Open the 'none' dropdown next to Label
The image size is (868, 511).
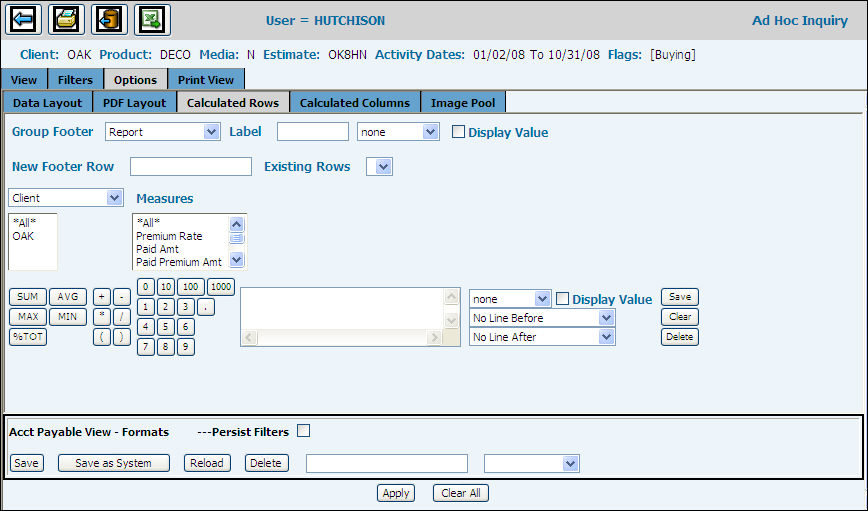click(398, 132)
